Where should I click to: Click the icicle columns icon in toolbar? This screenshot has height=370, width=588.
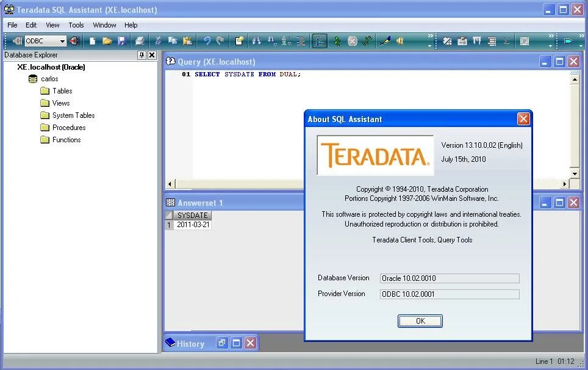(x=476, y=41)
